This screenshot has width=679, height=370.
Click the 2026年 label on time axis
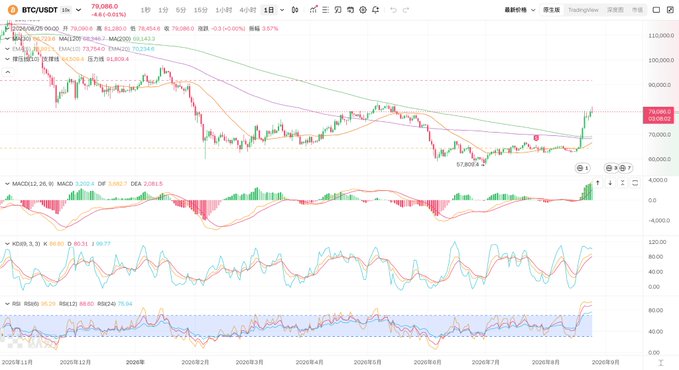click(x=135, y=362)
